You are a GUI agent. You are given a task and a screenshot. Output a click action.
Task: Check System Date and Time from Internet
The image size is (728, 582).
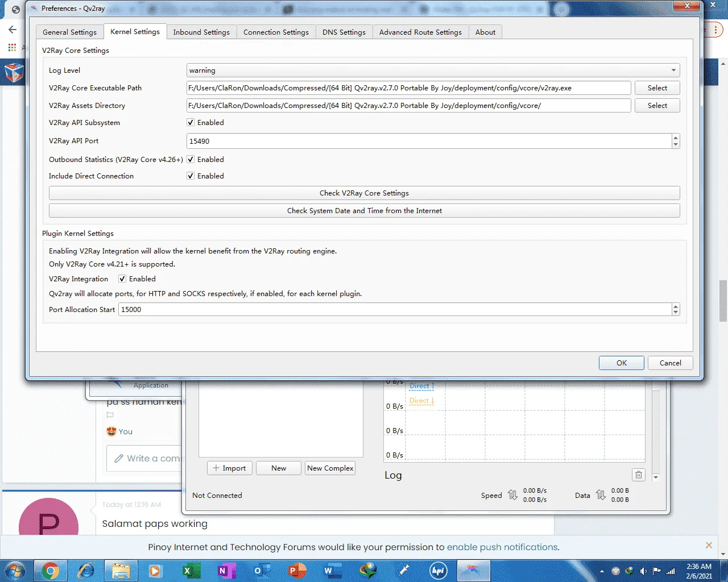click(x=365, y=211)
